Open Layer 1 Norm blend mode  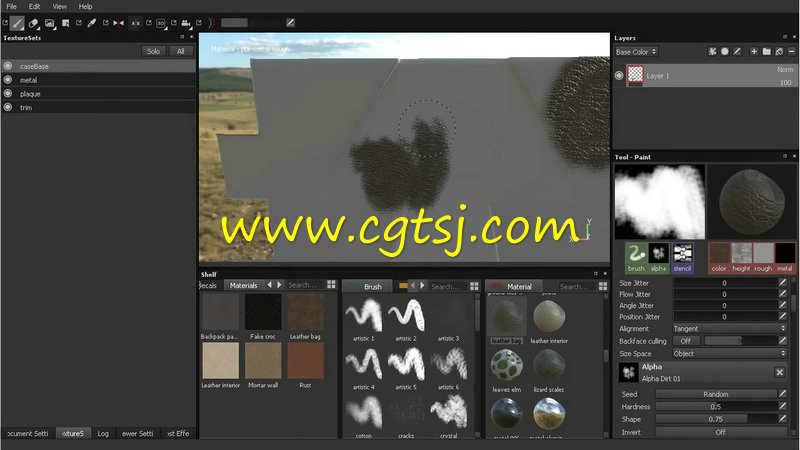coord(785,69)
